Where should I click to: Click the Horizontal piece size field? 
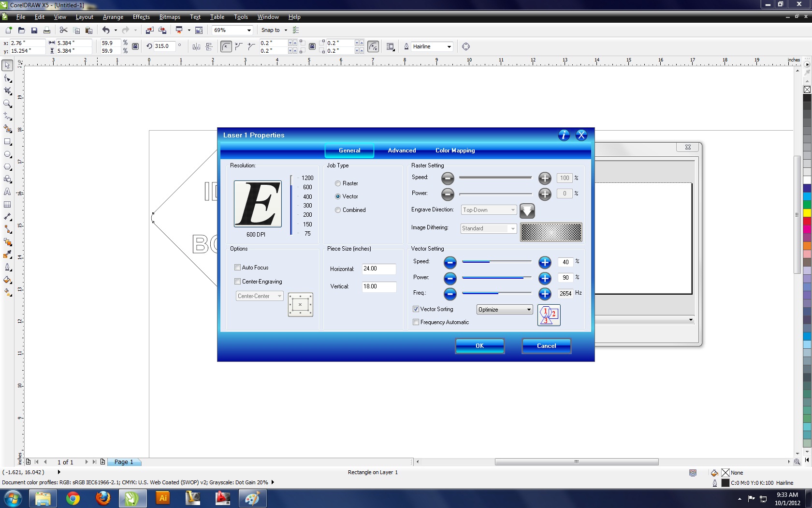(x=379, y=269)
